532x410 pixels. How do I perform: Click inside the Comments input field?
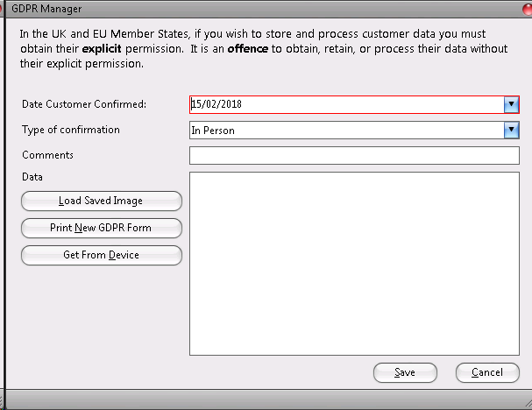coord(354,156)
